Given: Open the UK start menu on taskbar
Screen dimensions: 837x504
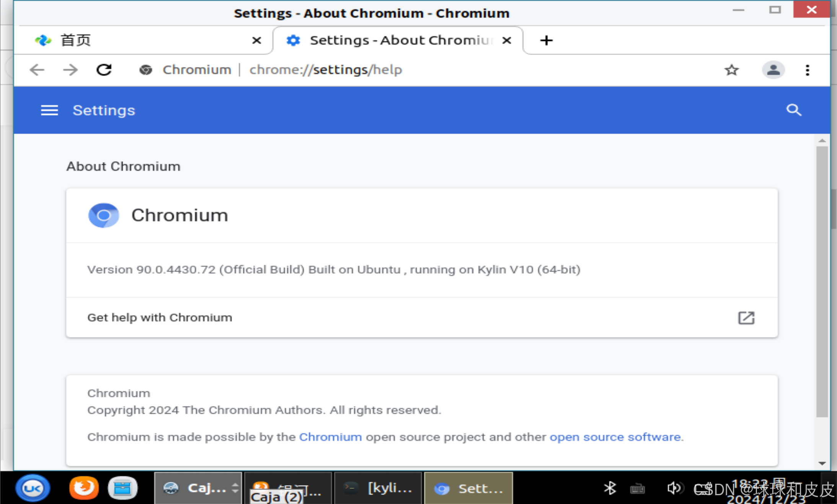Looking at the screenshot, I should [33, 488].
